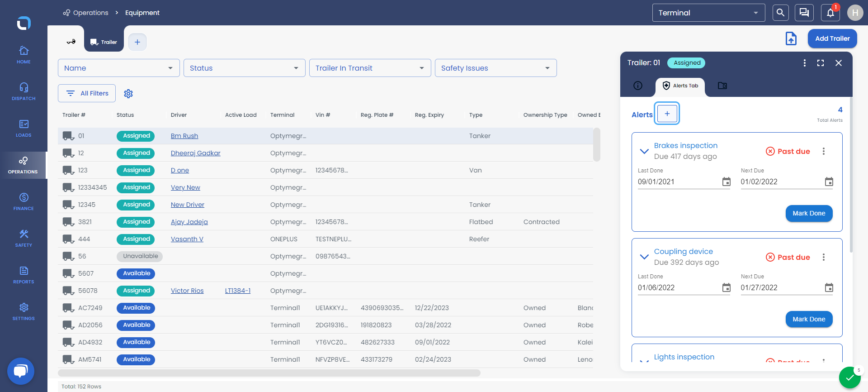Switch to the Alerts Tab

[680, 86]
